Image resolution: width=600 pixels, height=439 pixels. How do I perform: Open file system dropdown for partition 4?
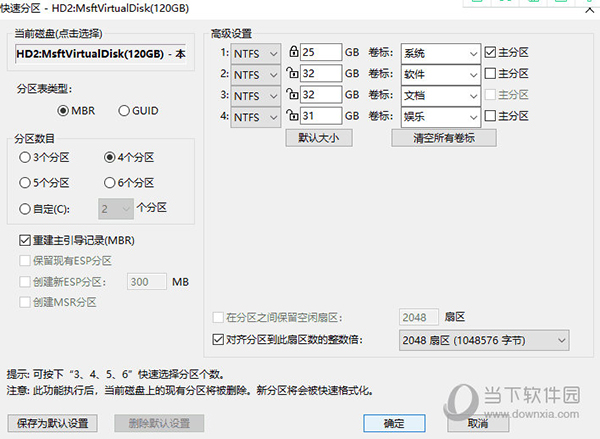pos(256,117)
